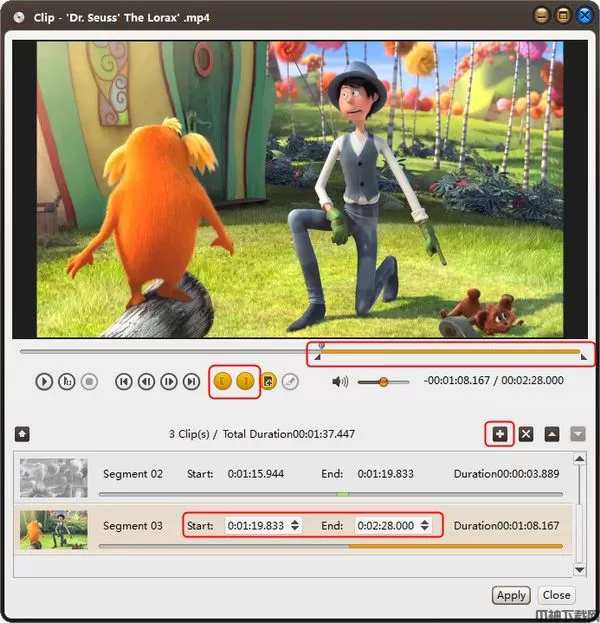Click the left trim triangle on the timeline
This screenshot has width=600, height=623.
(x=317, y=358)
